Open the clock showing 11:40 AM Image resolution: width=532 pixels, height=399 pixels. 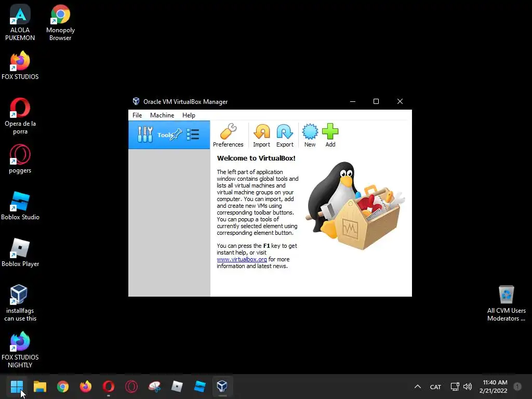pos(494,387)
